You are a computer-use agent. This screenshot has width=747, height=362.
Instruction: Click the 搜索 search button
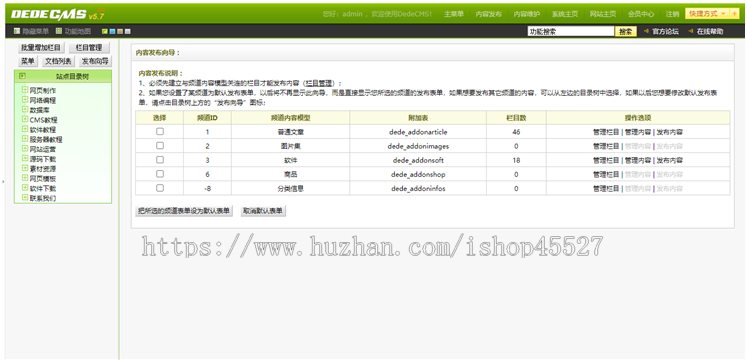click(x=626, y=32)
